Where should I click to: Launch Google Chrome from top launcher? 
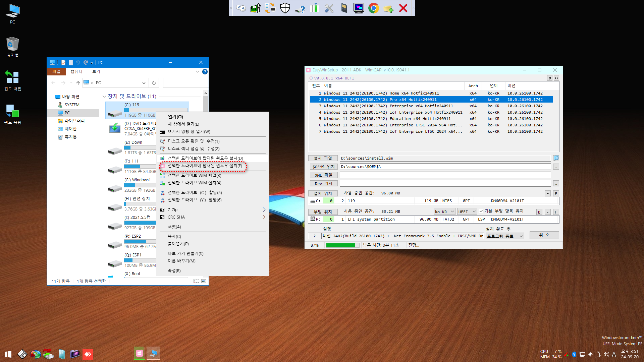coord(373,8)
